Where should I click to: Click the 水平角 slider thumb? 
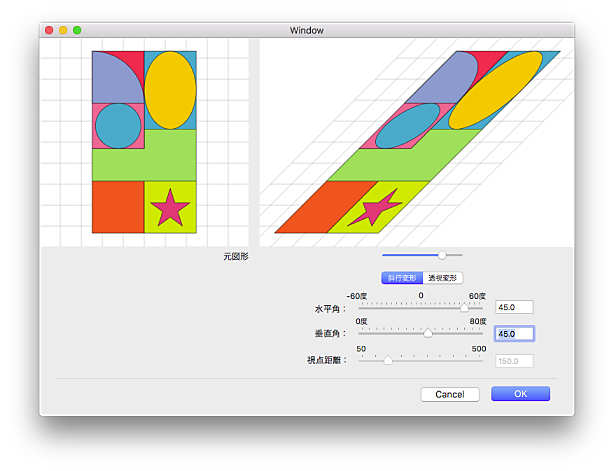coord(464,308)
